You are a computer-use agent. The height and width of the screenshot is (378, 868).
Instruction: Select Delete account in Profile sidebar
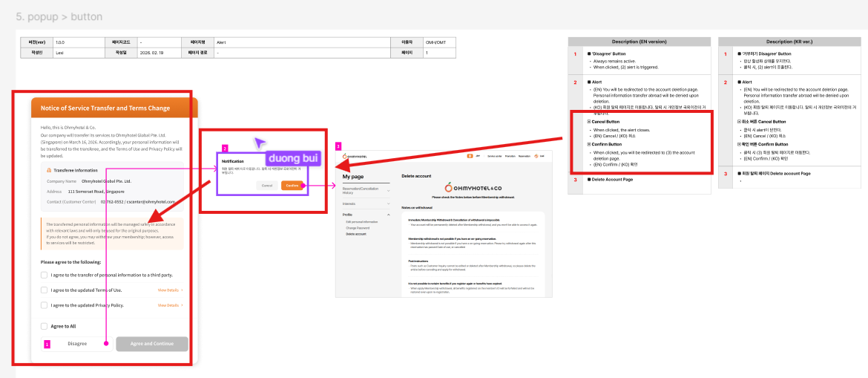click(356, 234)
